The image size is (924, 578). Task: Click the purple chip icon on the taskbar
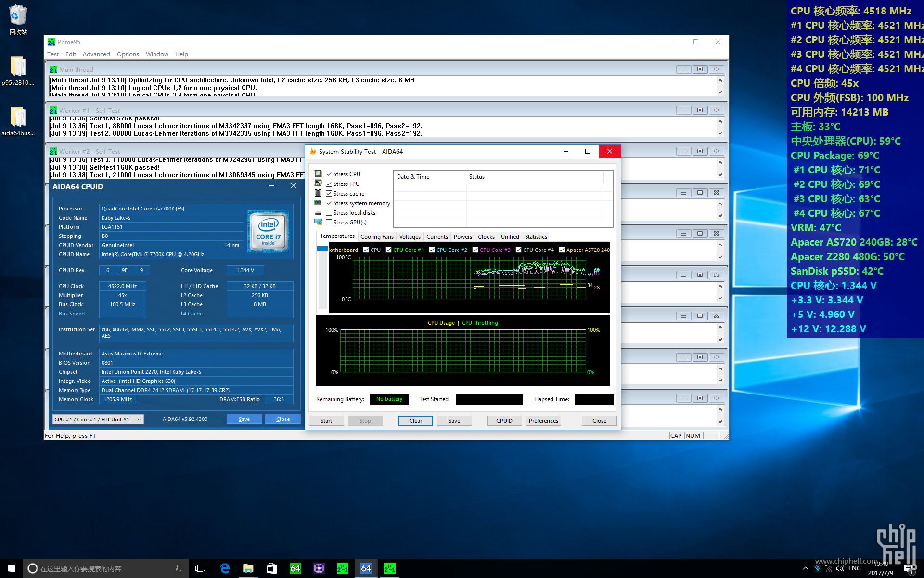click(319, 568)
